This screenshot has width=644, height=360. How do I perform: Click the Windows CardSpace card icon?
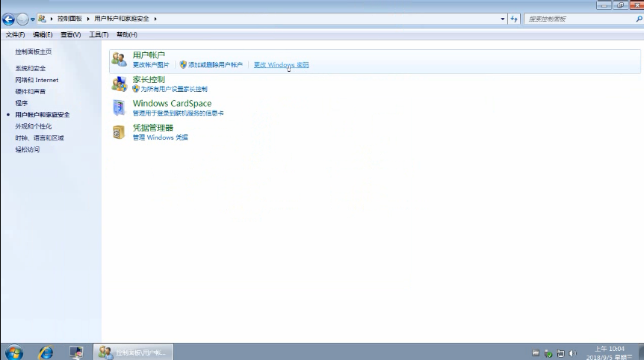coord(119,108)
